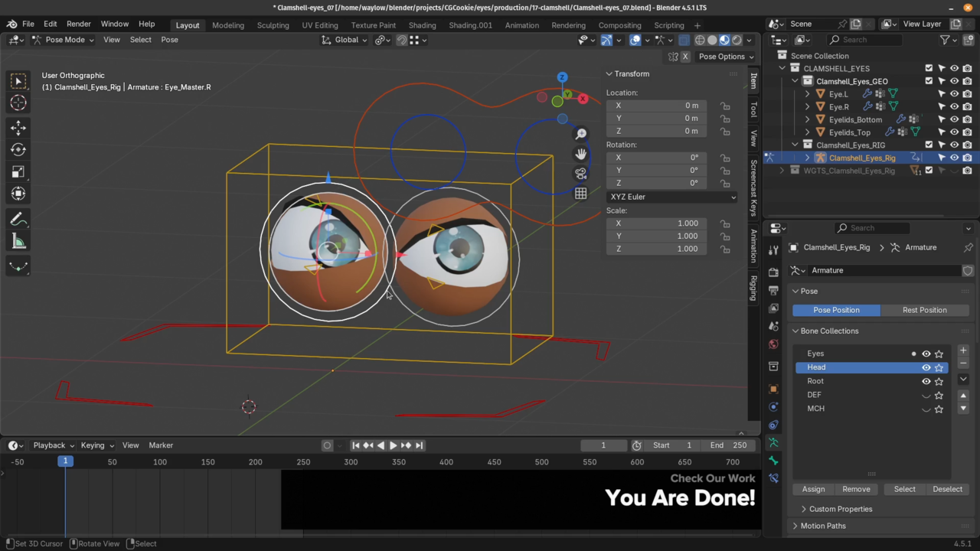980x551 pixels.
Task: Click the Rest Position button
Action: [924, 310]
